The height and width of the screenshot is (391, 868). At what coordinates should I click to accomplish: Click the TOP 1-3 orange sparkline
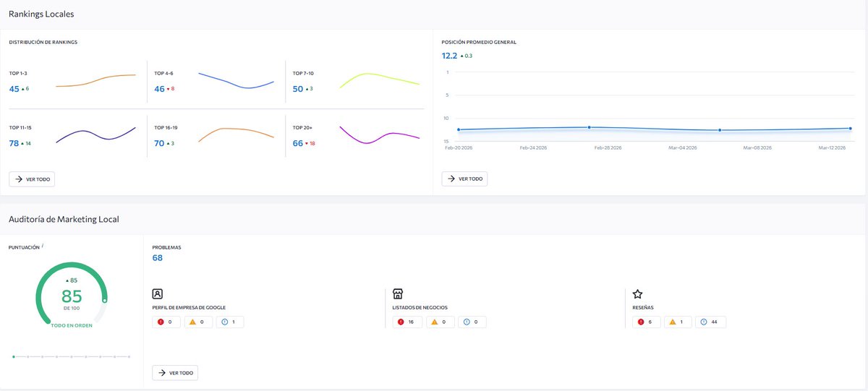tap(95, 80)
